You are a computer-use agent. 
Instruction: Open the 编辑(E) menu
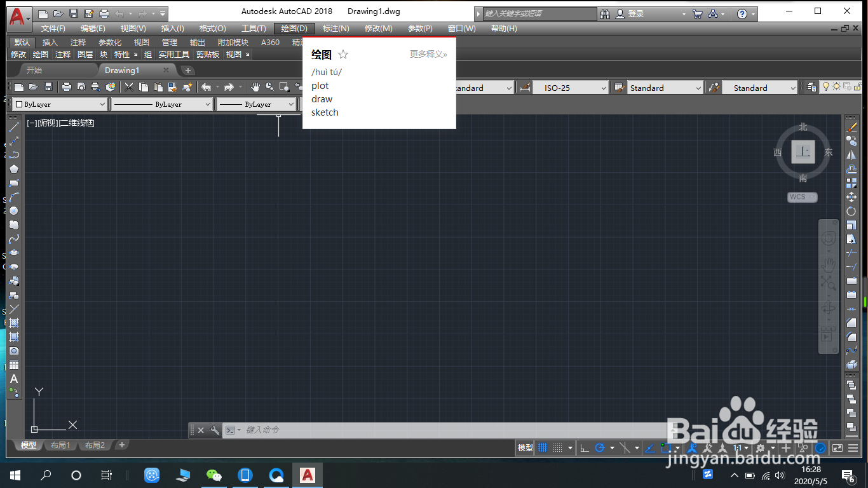pyautogui.click(x=93, y=29)
